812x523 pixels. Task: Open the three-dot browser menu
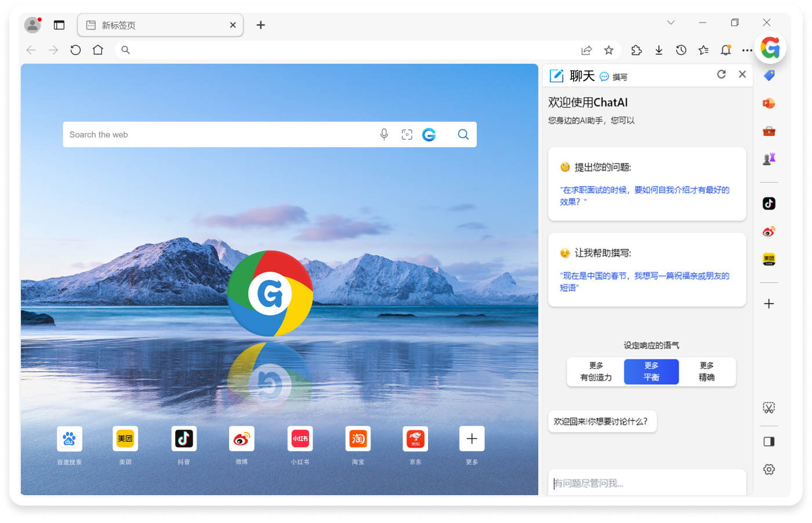[x=747, y=50]
